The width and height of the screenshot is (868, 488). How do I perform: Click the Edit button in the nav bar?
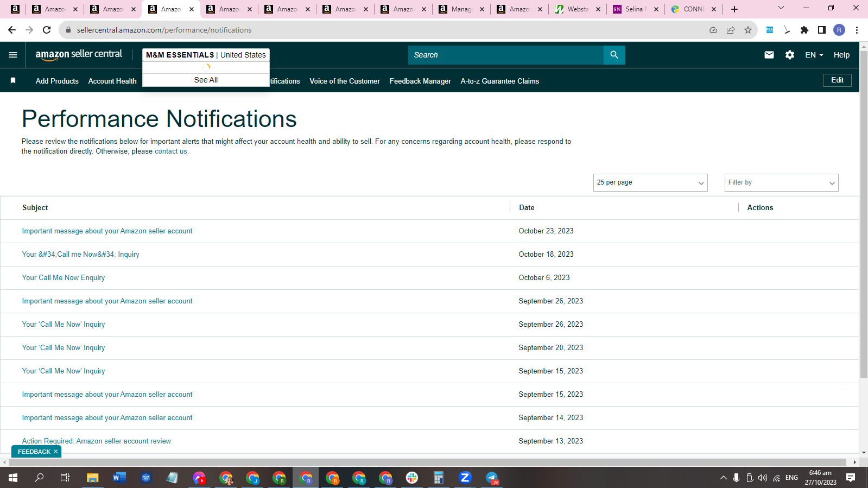click(x=837, y=80)
